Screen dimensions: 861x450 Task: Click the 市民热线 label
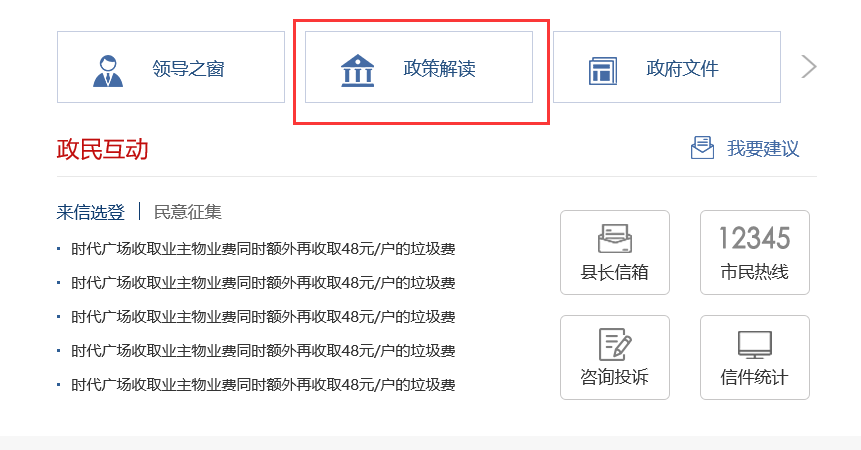click(755, 272)
